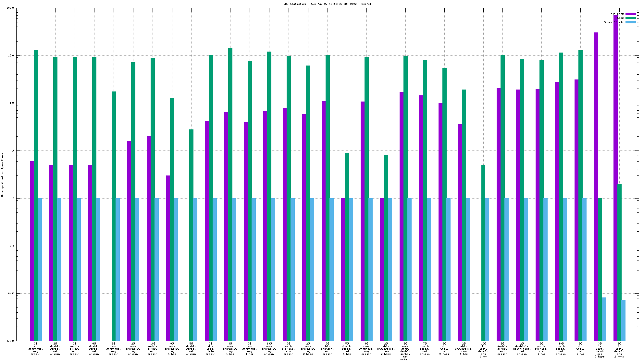The image size is (644, 362).
Task: Click the 2@ bl.spamcop.net origin axis label
Action: [x=327, y=349]
